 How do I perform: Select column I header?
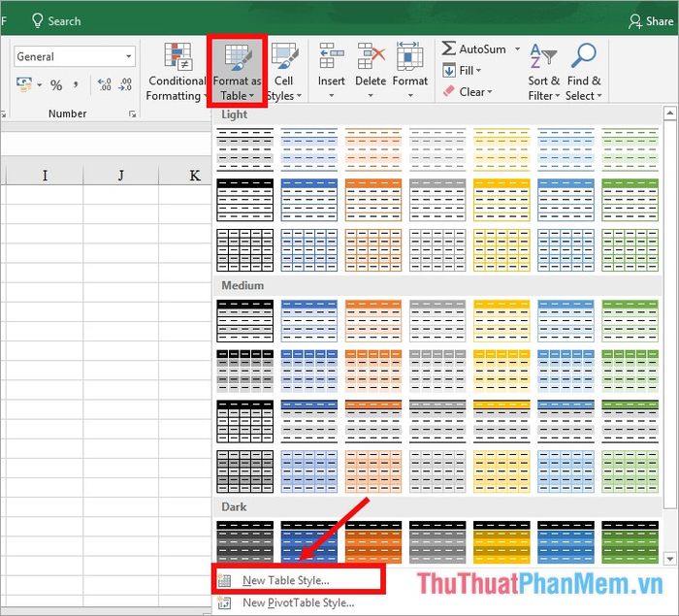pyautogui.click(x=45, y=175)
